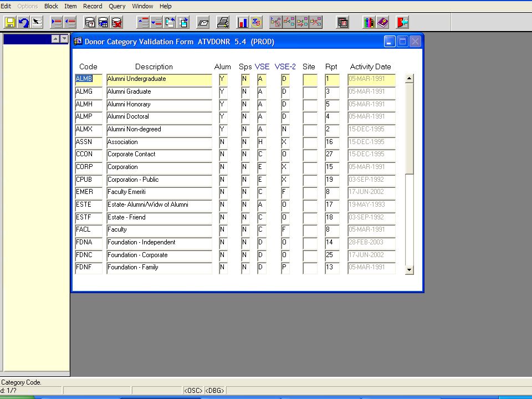Minimize the Donor Category Validation Form window

pos(390,42)
